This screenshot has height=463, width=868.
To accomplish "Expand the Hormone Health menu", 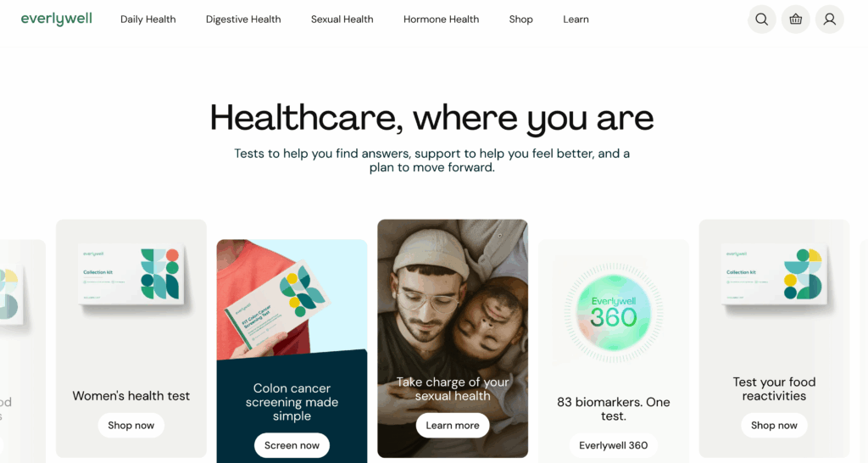I will [x=441, y=20].
